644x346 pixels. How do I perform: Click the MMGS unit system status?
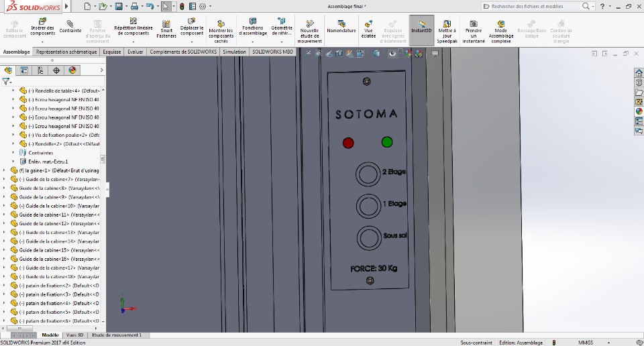click(x=586, y=343)
